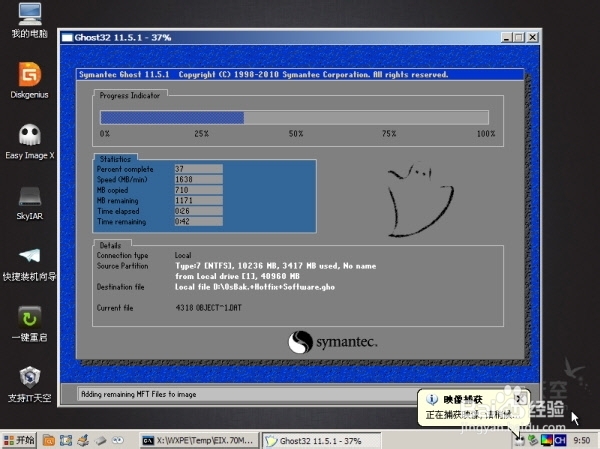
Task: Click the Adding remaining MFT Files status text
Action: [139, 394]
